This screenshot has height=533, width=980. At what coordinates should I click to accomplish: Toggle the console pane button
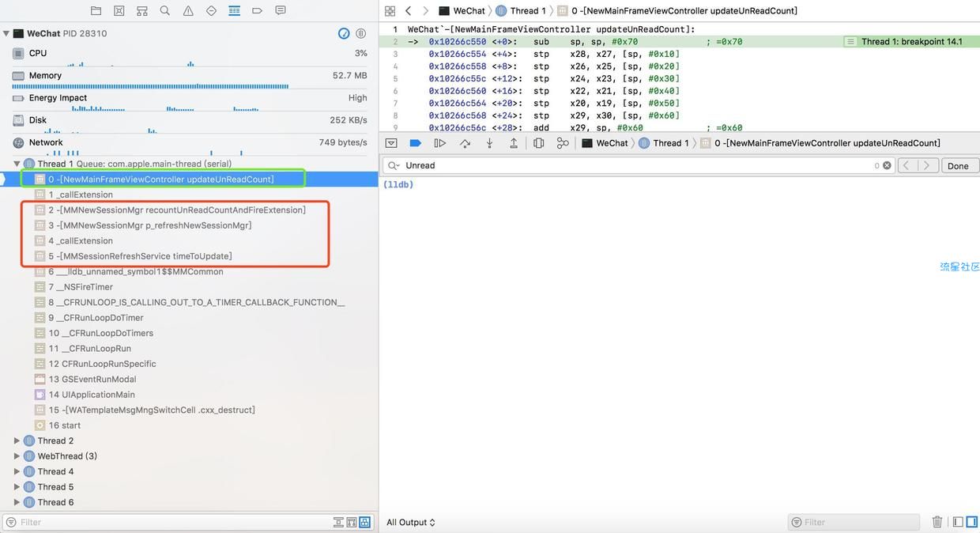pyautogui.click(x=973, y=522)
